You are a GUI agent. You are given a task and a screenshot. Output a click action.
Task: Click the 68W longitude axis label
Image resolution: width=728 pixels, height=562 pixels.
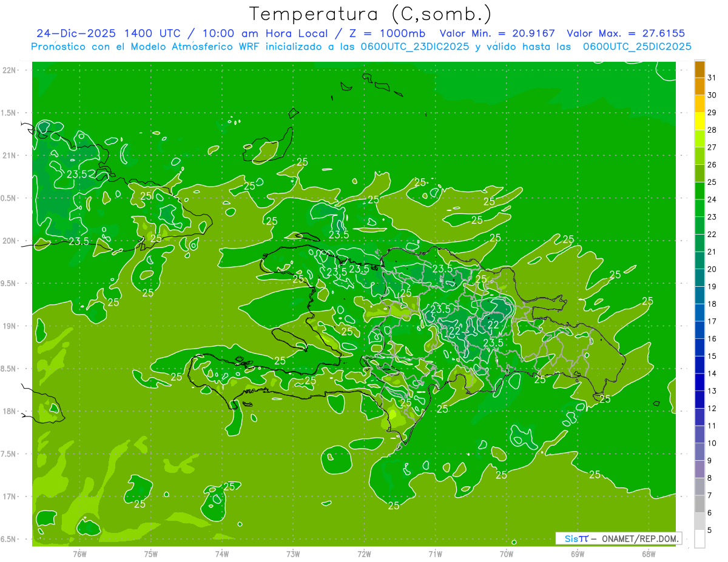click(649, 554)
